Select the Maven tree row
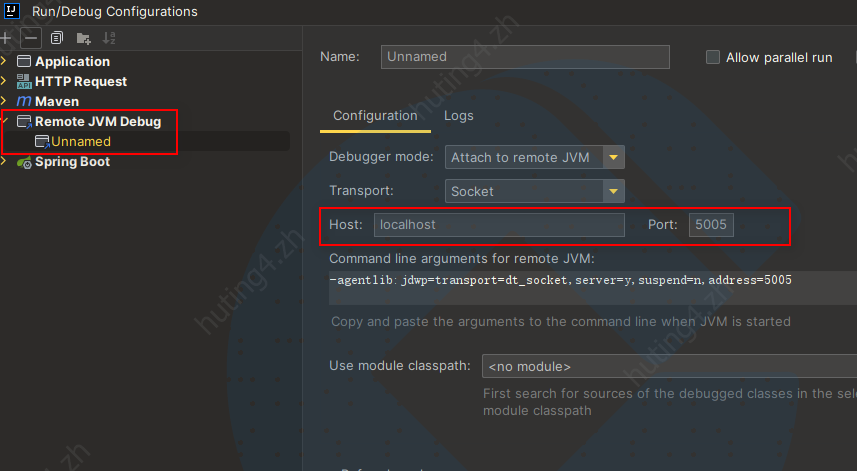The height and width of the screenshot is (471, 857). click(x=57, y=102)
